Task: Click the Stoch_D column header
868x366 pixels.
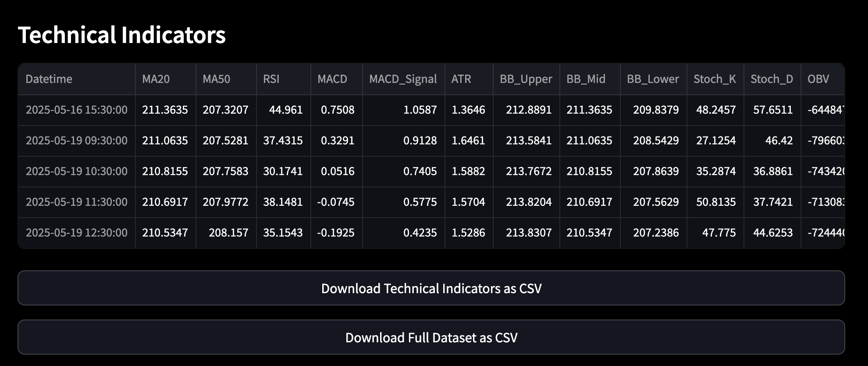Action: point(772,79)
